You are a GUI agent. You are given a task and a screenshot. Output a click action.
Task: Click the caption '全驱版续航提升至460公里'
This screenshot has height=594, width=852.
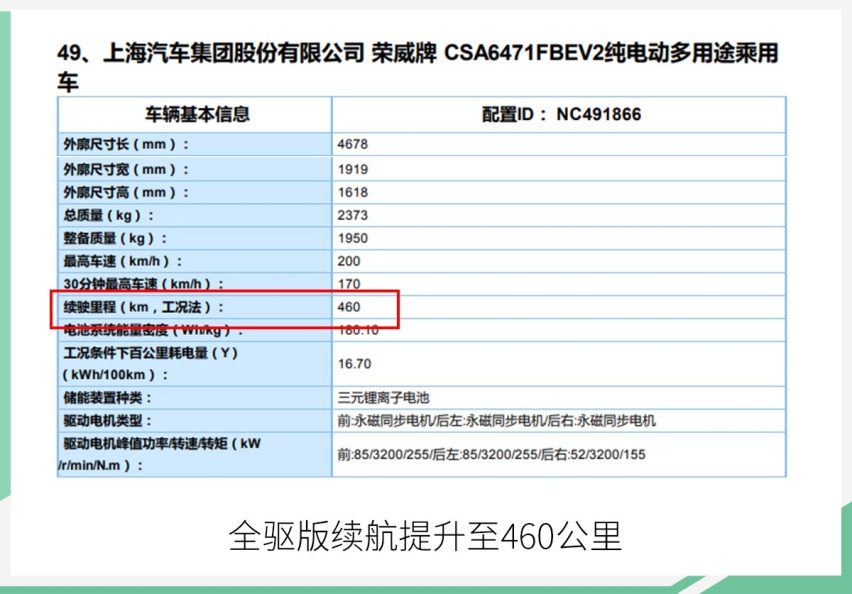pyautogui.click(x=425, y=536)
